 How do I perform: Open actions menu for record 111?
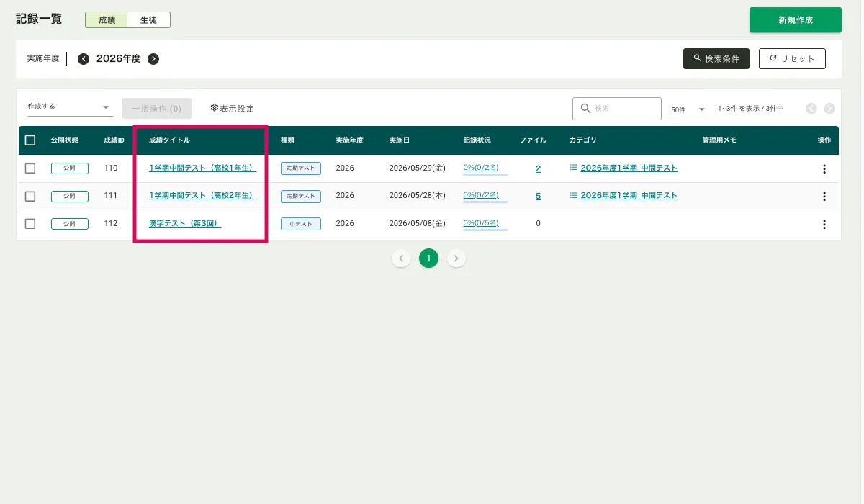tap(824, 197)
